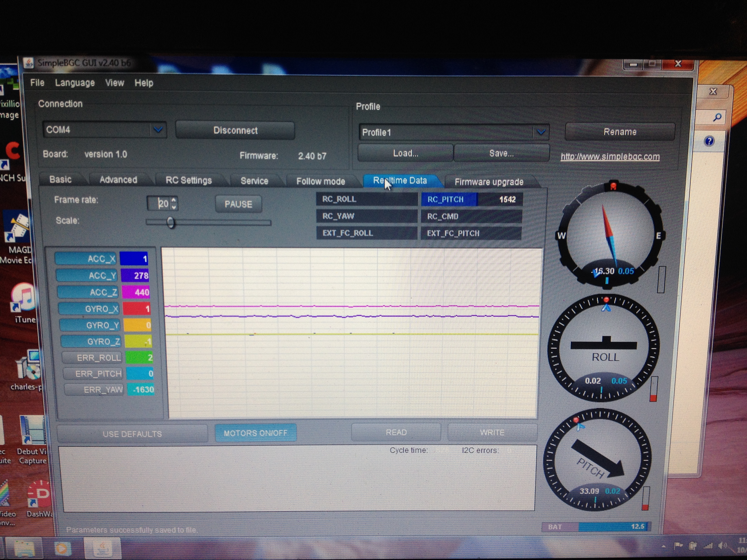Toggle the ACC_Z graph channel
The width and height of the screenshot is (747, 560).
point(88,292)
